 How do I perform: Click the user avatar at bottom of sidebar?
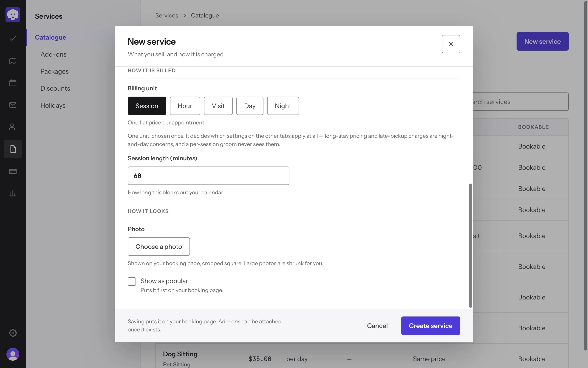pyautogui.click(x=13, y=354)
